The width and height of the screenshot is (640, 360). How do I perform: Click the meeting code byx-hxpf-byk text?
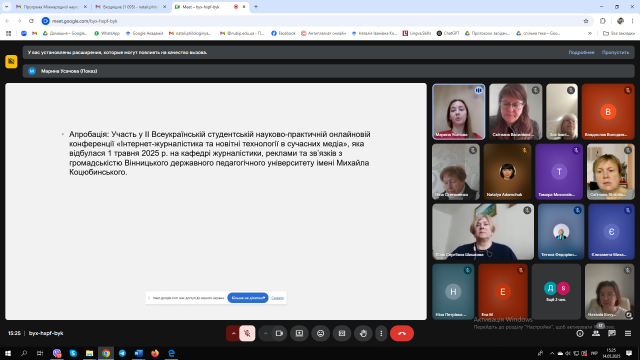(46, 333)
